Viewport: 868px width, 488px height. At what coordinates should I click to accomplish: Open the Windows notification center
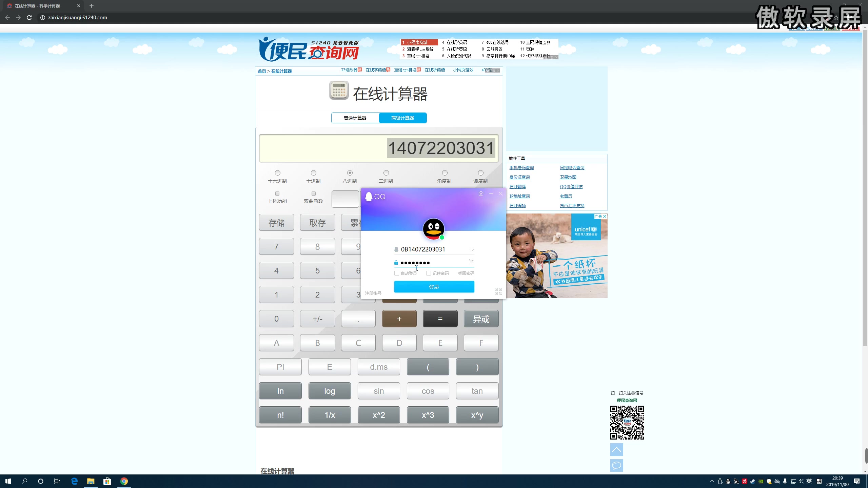857,481
